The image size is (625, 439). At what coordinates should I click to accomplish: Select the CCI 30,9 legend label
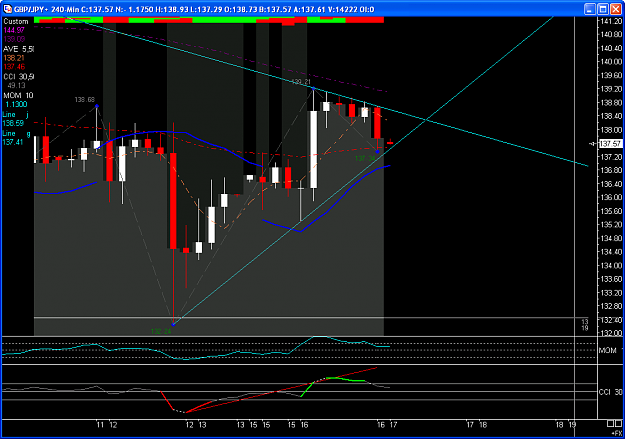[x=18, y=77]
